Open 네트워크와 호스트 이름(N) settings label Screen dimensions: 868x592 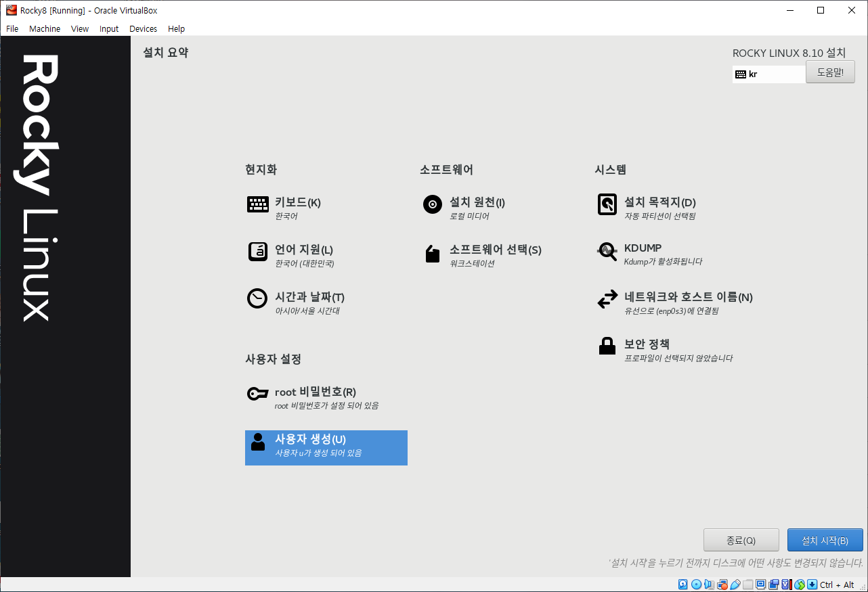coord(689,297)
